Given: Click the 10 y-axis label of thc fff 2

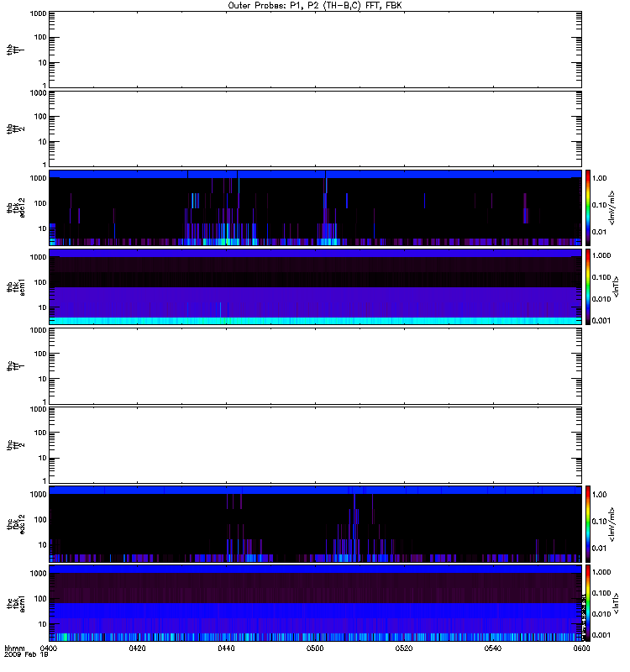Looking at the screenshot, I should click(x=43, y=458).
